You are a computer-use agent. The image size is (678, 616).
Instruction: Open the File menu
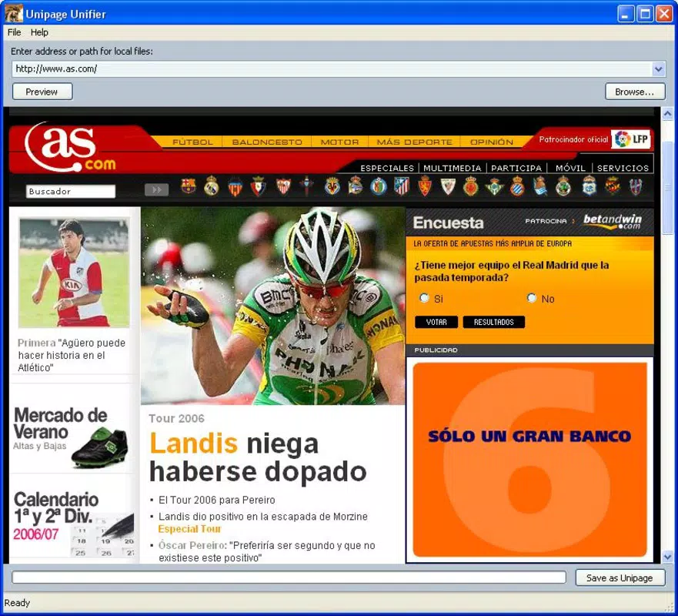15,32
